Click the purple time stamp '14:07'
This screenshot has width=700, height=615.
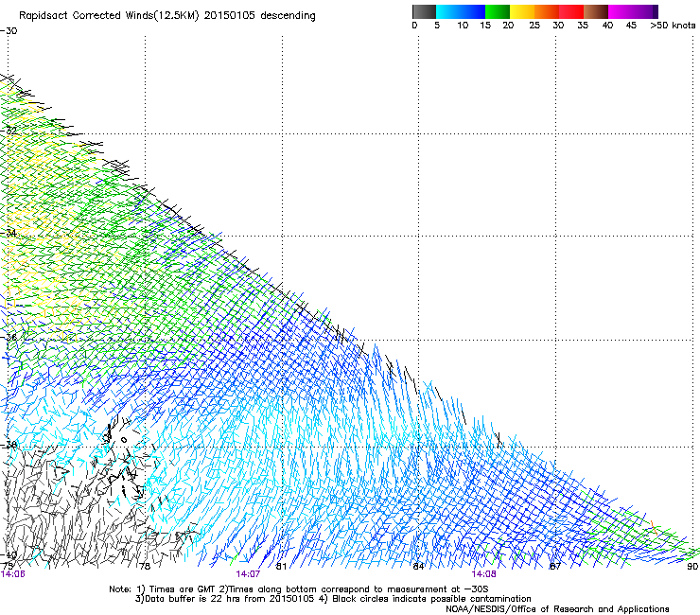coord(248,574)
